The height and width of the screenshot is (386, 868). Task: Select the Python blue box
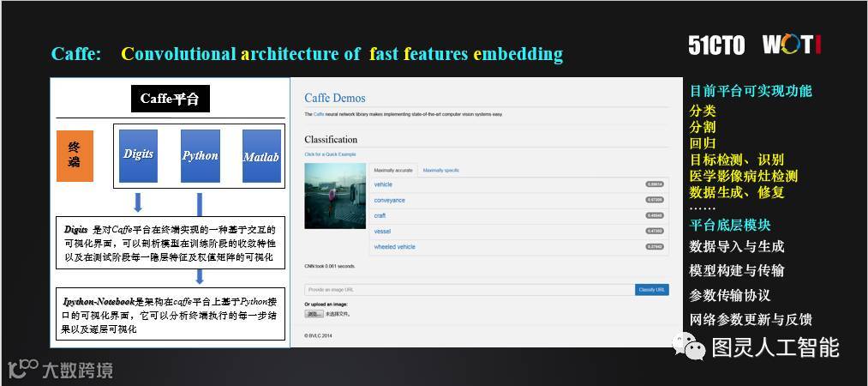[x=201, y=155]
